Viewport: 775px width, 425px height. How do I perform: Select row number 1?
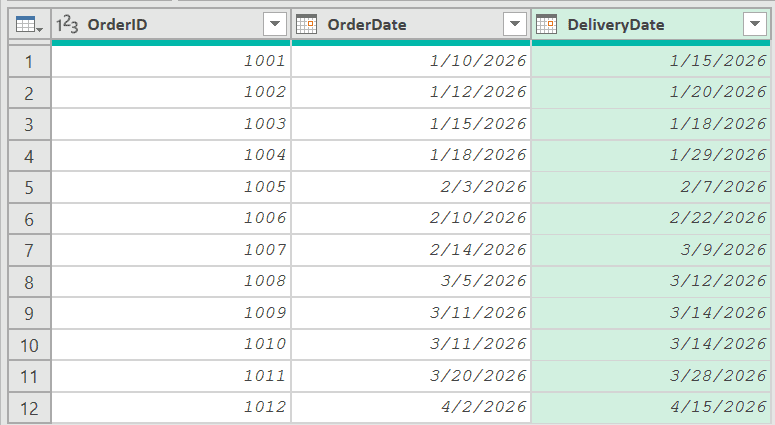[29, 62]
